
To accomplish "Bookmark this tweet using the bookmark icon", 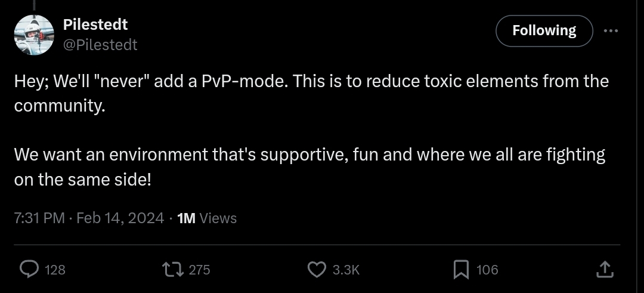I will pyautogui.click(x=462, y=270).
